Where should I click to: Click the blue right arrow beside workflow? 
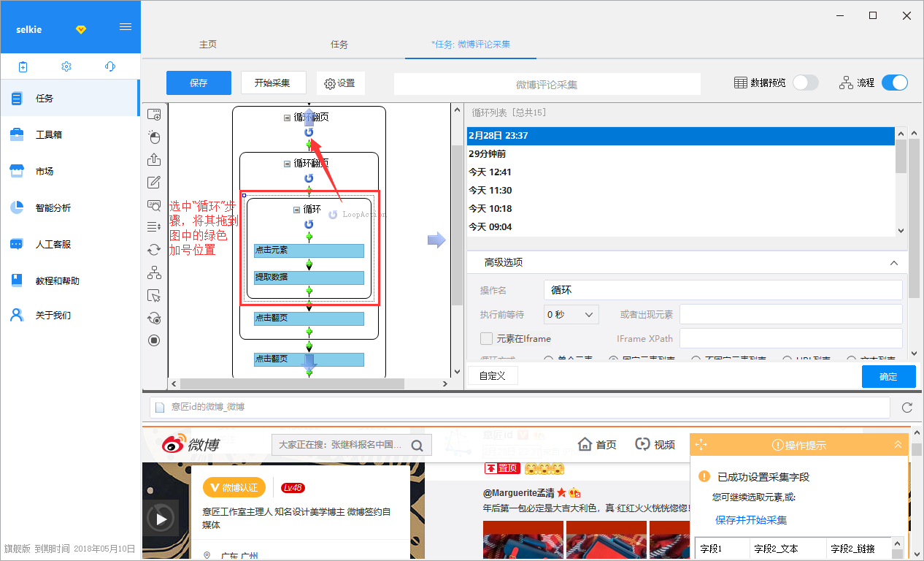tap(436, 240)
